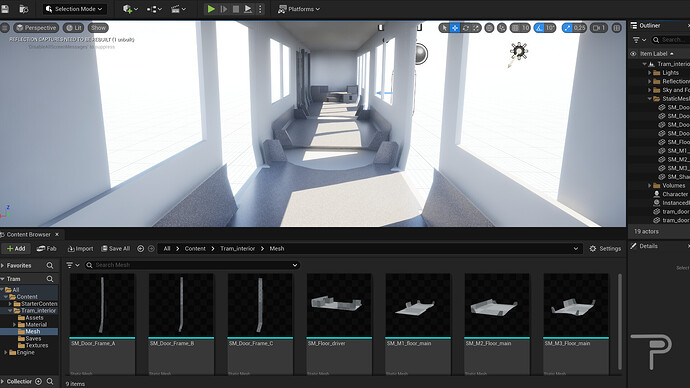The width and height of the screenshot is (690, 388).
Task: Click the Search Mesh input field
Action: point(192,265)
